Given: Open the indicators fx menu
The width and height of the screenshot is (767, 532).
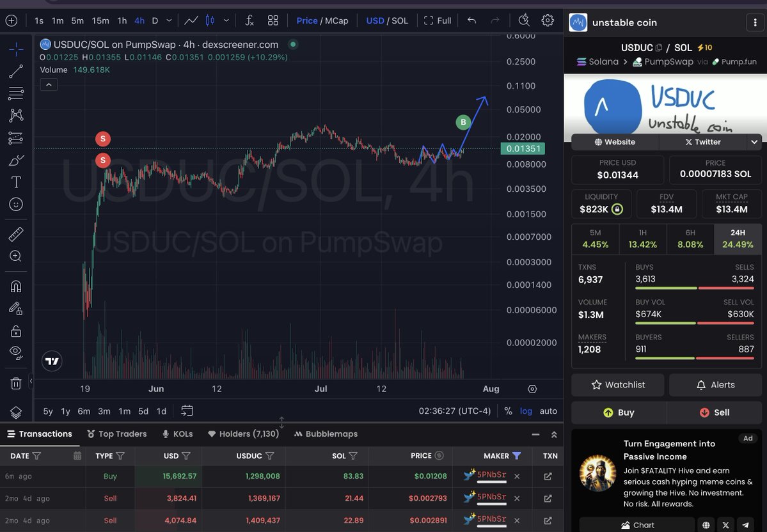Looking at the screenshot, I should (249, 20).
